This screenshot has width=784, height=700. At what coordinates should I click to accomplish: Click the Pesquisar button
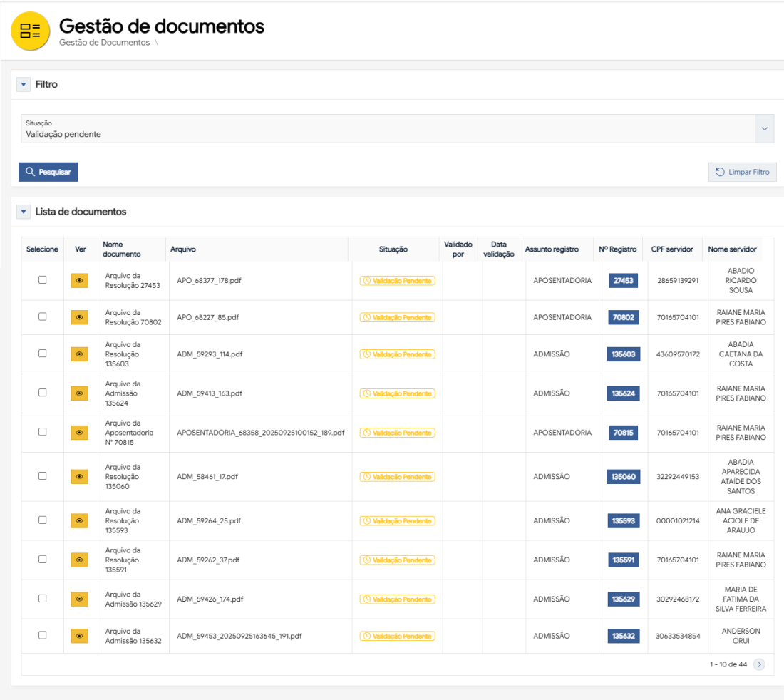(48, 172)
